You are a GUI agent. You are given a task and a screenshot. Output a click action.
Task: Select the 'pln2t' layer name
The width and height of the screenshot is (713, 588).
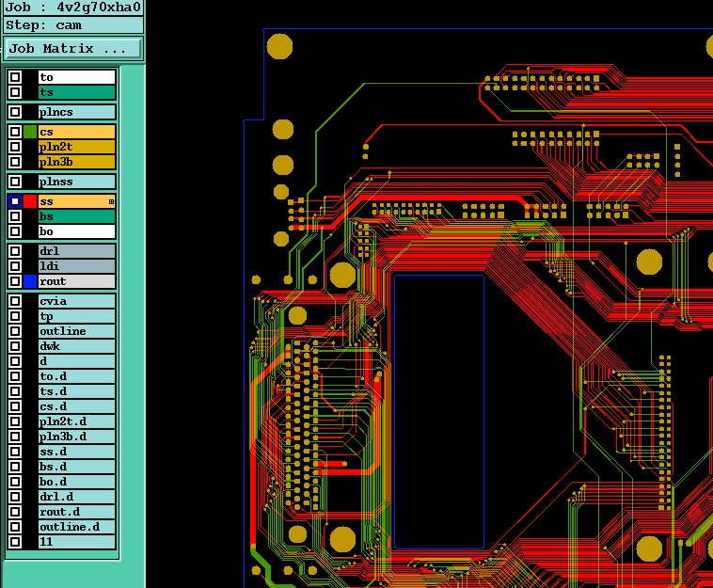(76, 147)
